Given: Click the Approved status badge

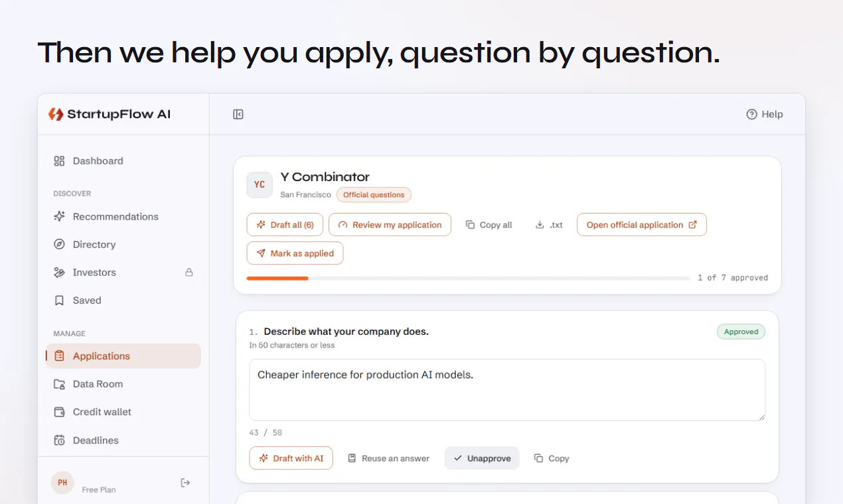Looking at the screenshot, I should tap(741, 332).
